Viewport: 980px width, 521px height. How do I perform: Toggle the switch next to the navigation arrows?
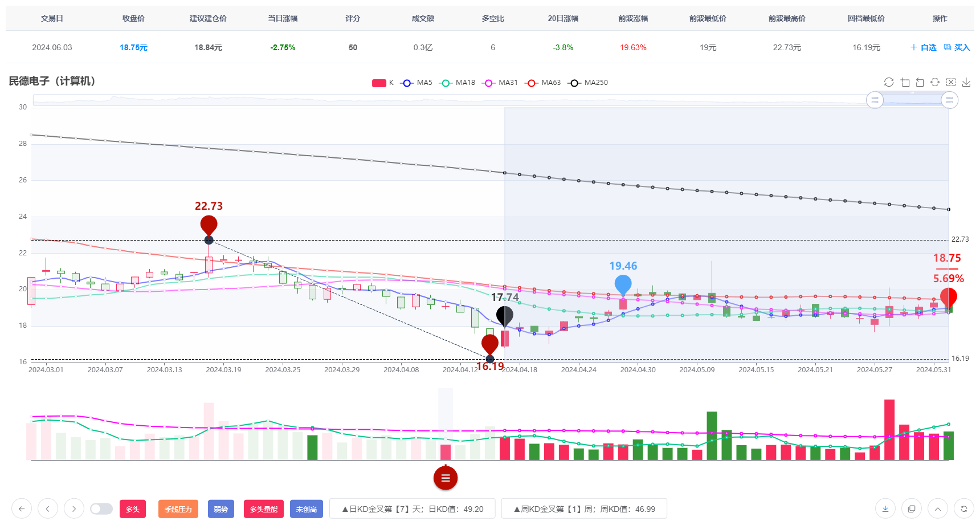point(101,508)
